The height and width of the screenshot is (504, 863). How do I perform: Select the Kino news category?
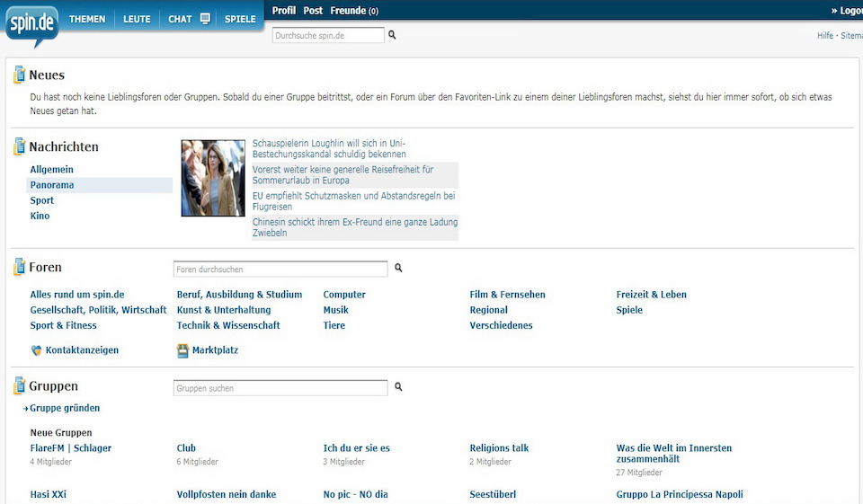[40, 216]
